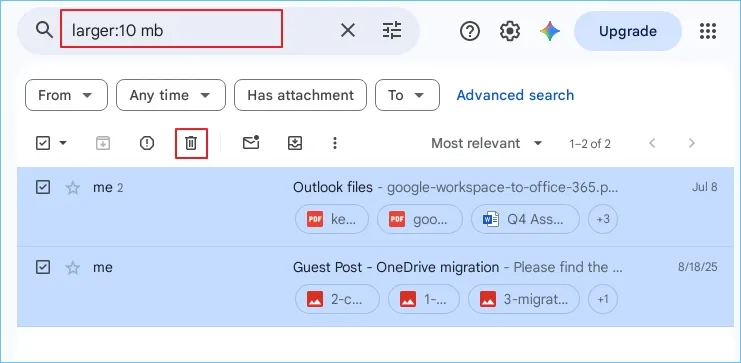Open Google apps grid icon
This screenshot has height=363, width=741.
(708, 31)
